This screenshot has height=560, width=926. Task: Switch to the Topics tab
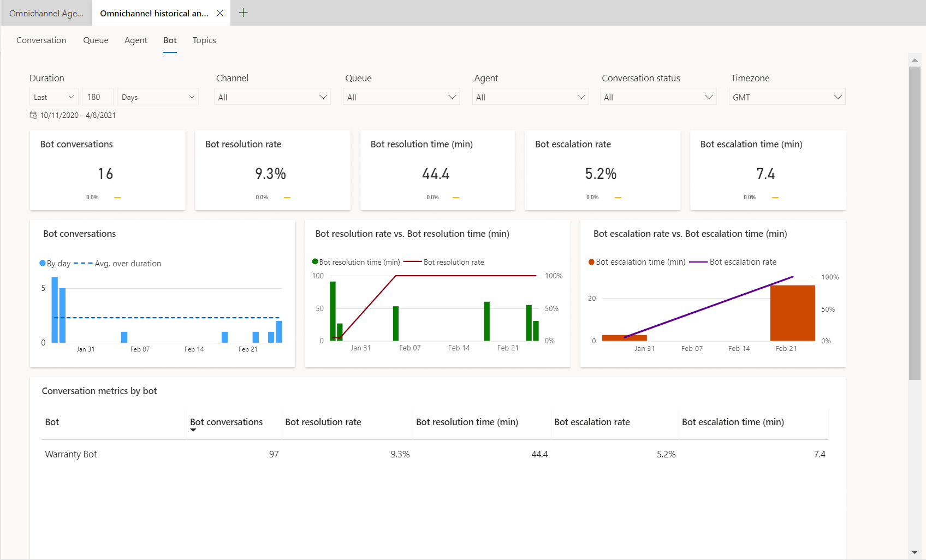(204, 40)
